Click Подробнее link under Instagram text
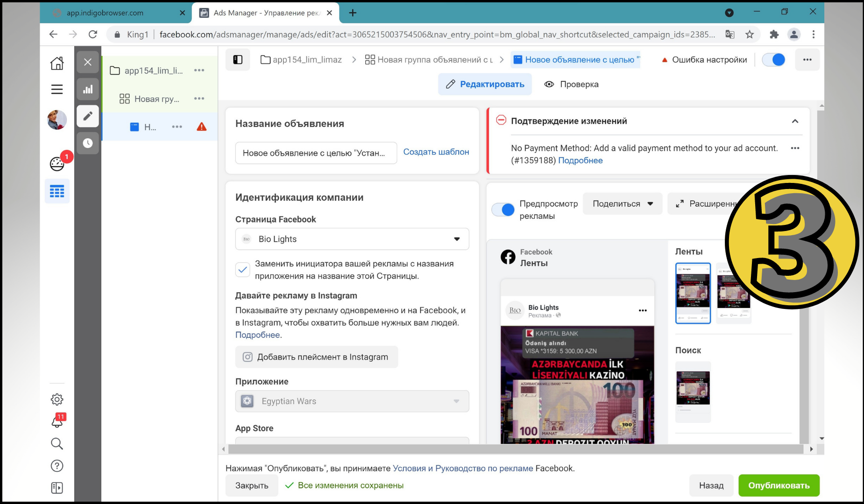 (257, 335)
